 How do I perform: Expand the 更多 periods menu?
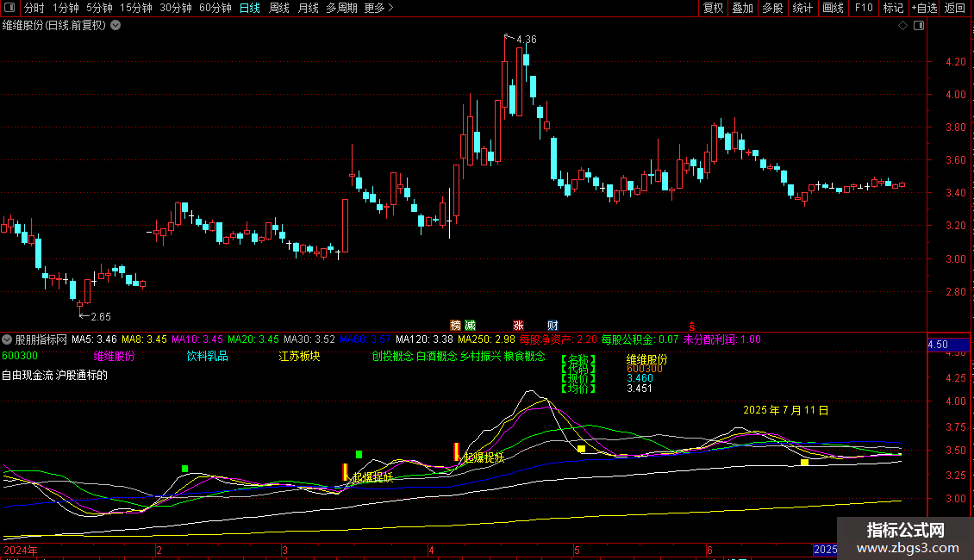coord(378,9)
